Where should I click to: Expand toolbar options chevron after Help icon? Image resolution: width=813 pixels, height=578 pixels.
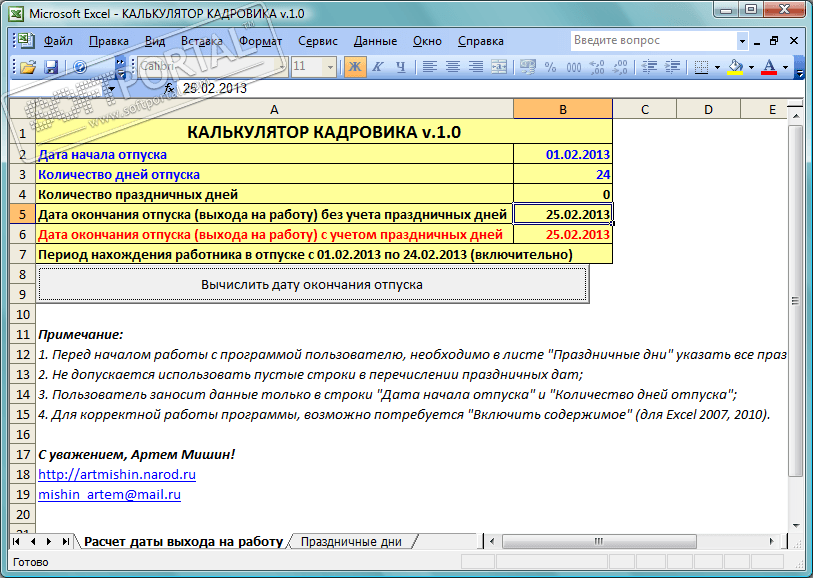tap(120, 67)
